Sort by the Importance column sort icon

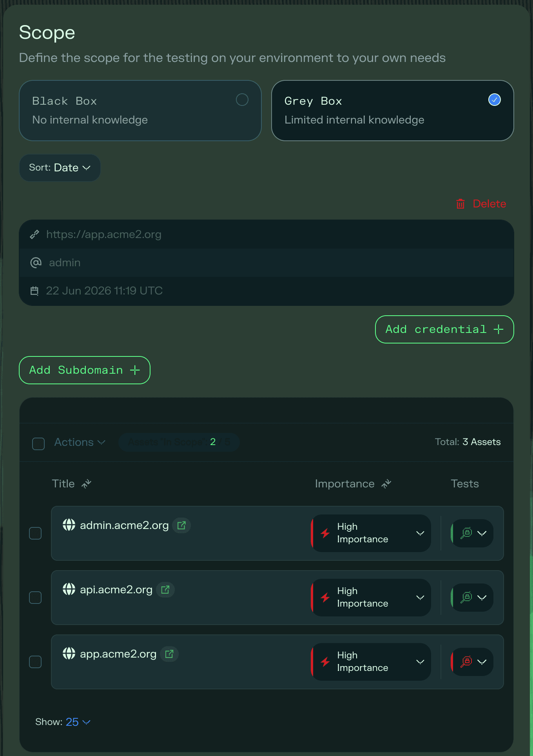[x=386, y=484]
